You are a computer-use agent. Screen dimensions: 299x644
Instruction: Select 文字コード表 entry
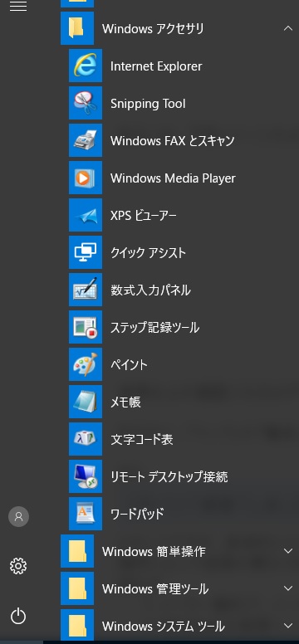pos(179,440)
